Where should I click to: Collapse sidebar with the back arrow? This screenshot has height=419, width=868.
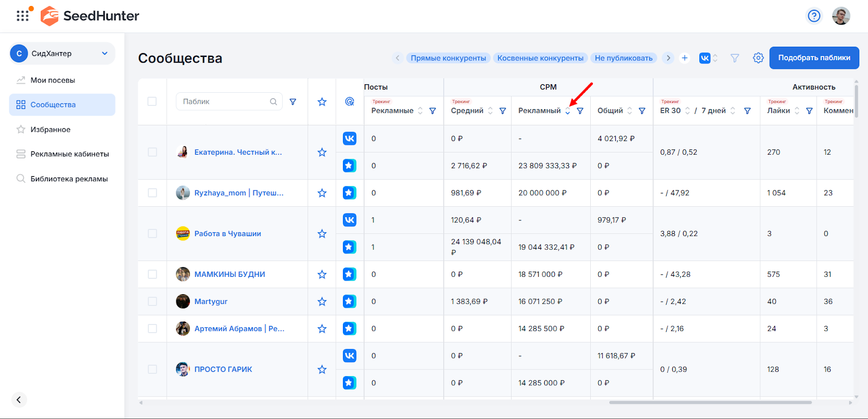tap(18, 399)
